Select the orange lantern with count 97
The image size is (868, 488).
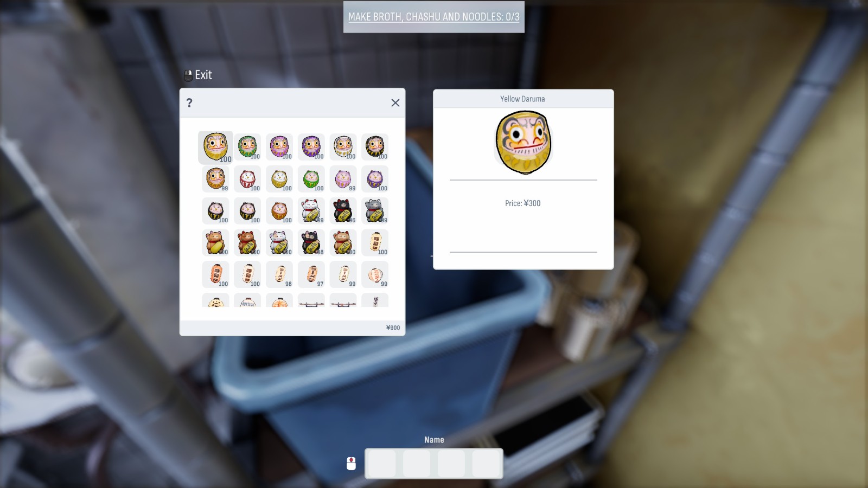click(311, 275)
